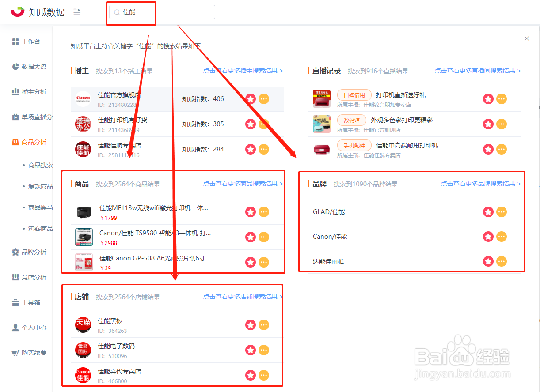The image size is (540, 392).
Task: Click the magnifier icon in search box
Action: click(117, 12)
